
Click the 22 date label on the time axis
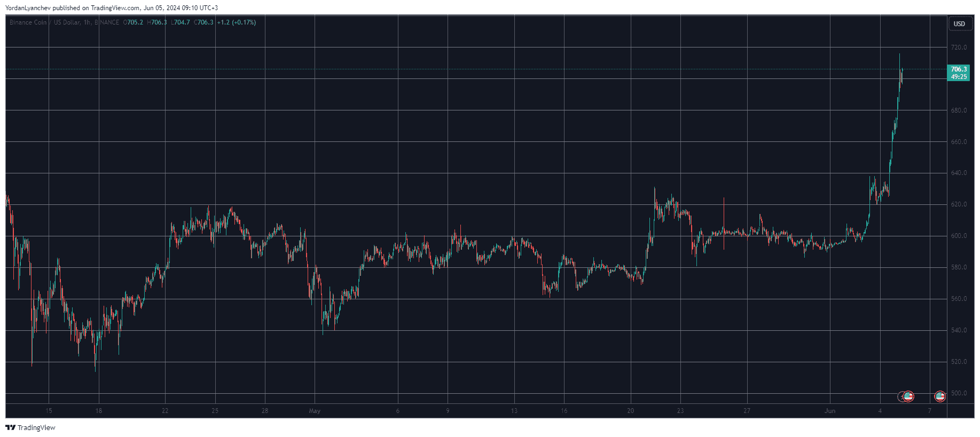click(x=165, y=411)
